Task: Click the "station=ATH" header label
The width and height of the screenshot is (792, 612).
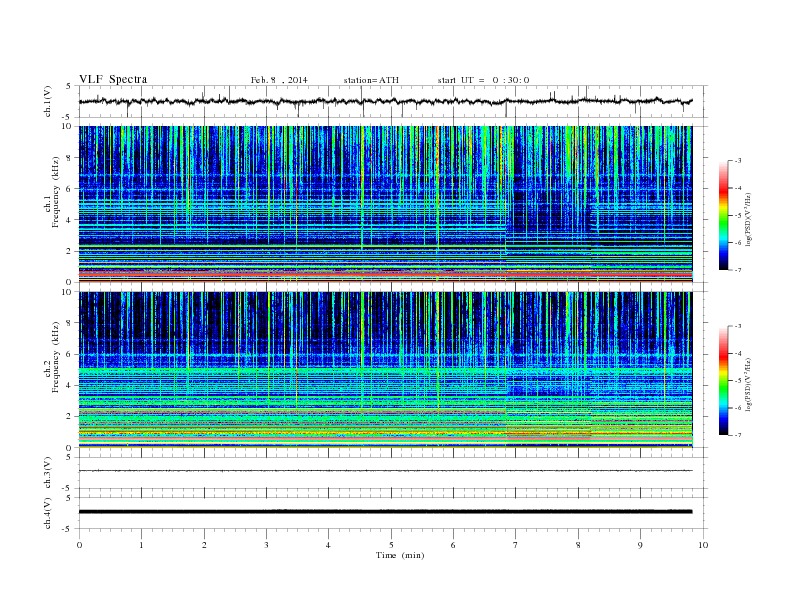Action: tap(371, 80)
